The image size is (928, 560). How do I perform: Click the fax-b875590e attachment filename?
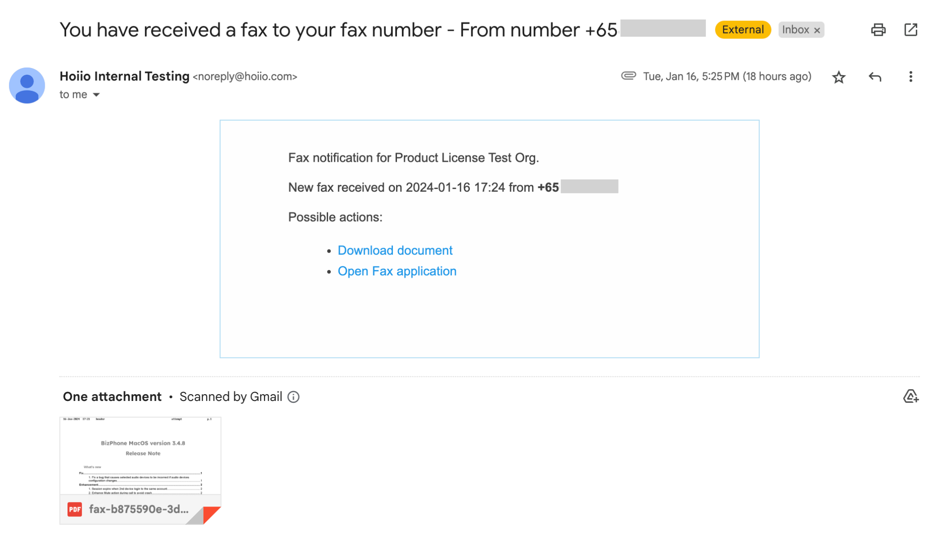pos(139,509)
